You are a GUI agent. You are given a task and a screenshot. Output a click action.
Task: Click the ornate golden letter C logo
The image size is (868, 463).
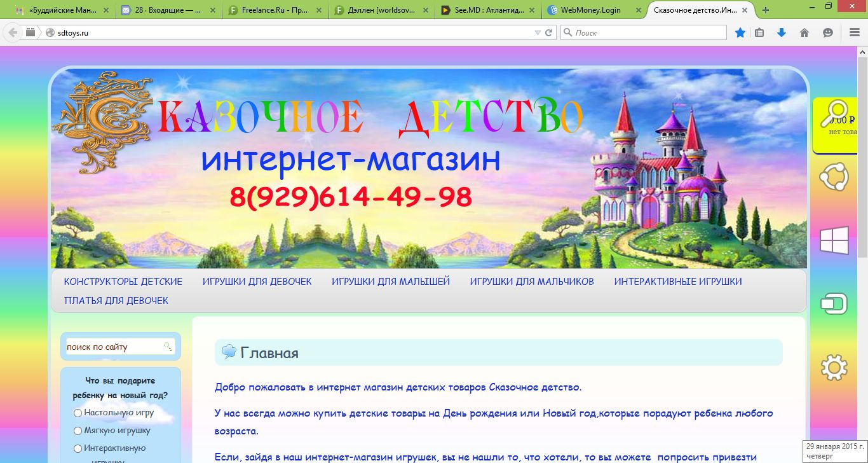click(x=104, y=123)
